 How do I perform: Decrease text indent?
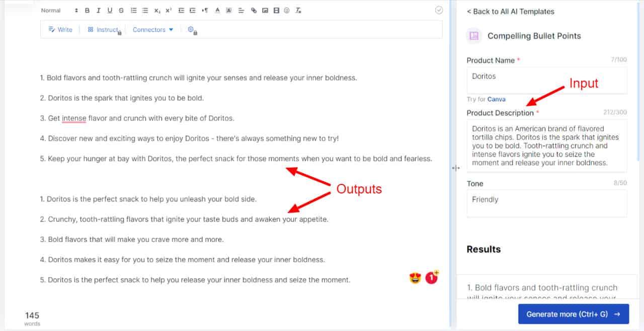click(x=181, y=11)
